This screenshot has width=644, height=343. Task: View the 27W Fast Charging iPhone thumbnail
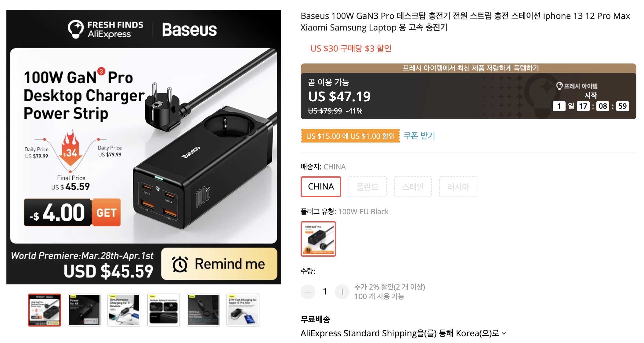click(x=243, y=310)
